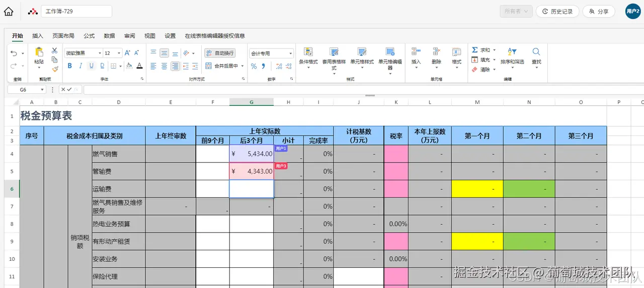Decrease font size with the smaller A
The width and height of the screenshot is (644, 288).
point(136,53)
